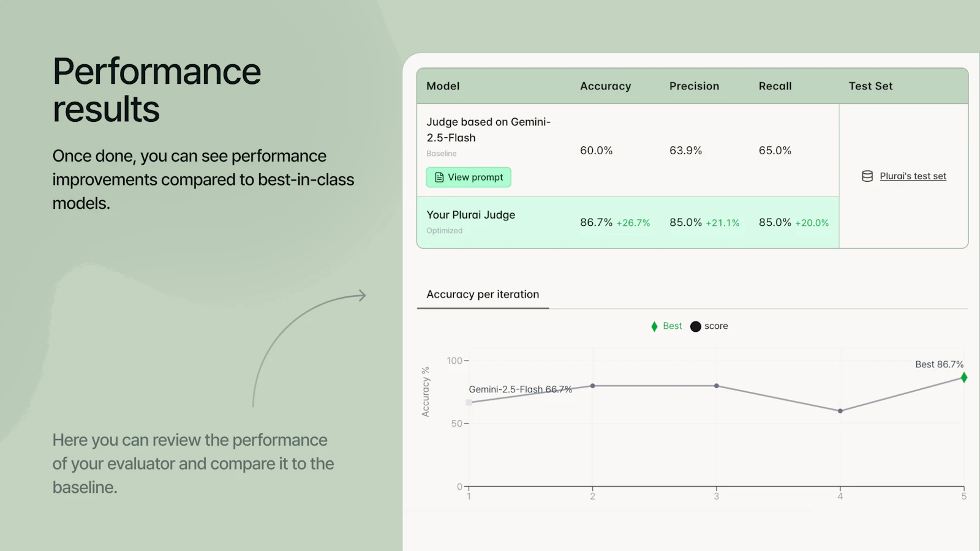This screenshot has height=551, width=980.
Task: Click the Best 86.7% chart label
Action: pyautogui.click(x=939, y=364)
